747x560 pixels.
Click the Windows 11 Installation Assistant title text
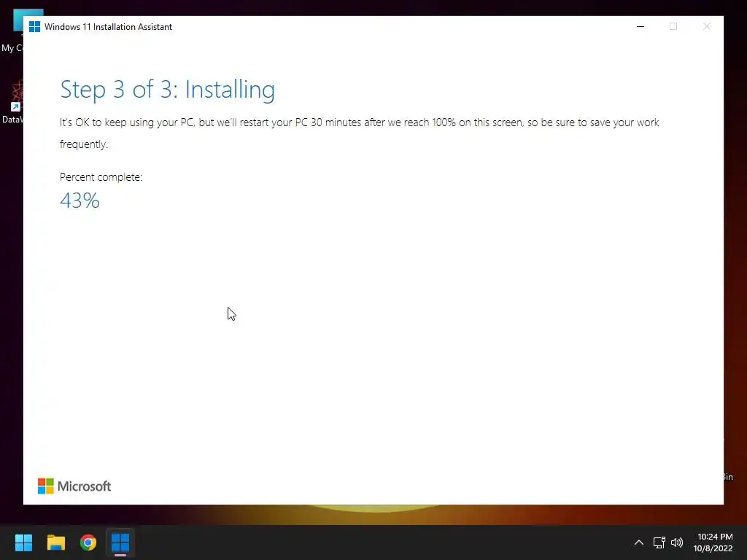pos(108,27)
